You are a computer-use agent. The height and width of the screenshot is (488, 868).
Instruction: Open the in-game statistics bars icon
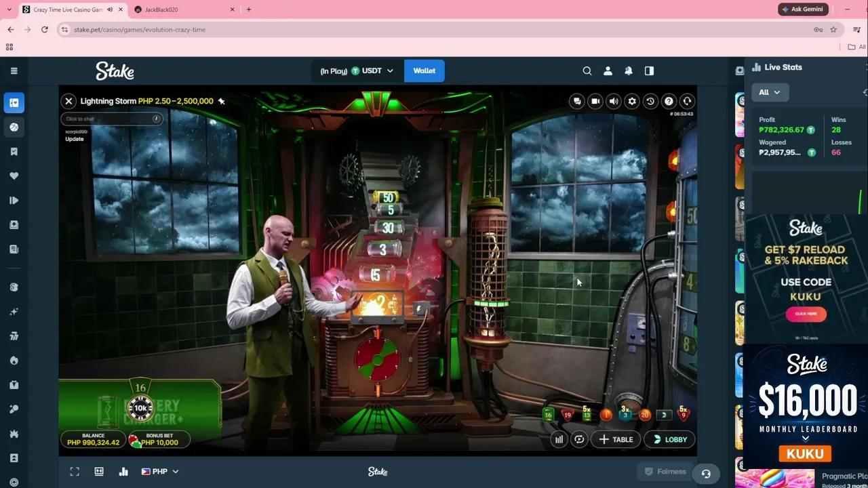click(559, 439)
